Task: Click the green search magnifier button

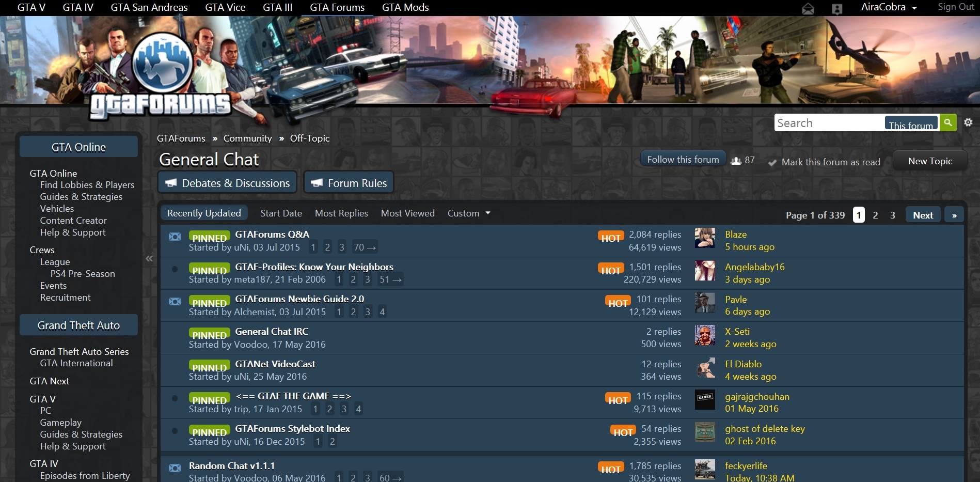Action: pos(948,122)
